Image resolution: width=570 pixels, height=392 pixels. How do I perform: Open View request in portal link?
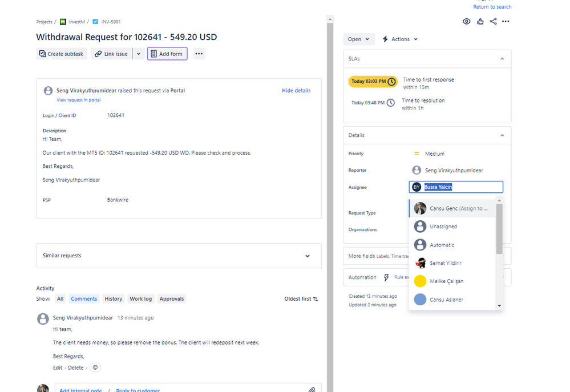pyautogui.click(x=79, y=100)
